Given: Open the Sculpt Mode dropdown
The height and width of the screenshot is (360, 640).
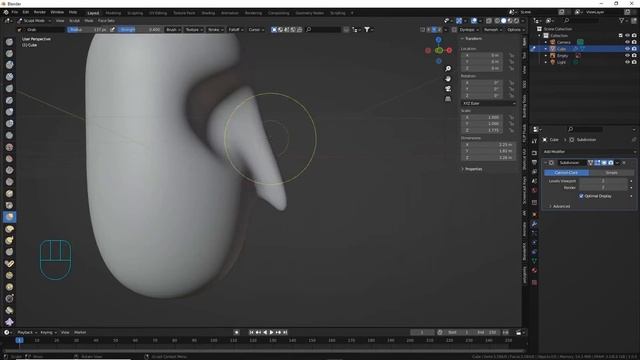Looking at the screenshot, I should pos(34,20).
